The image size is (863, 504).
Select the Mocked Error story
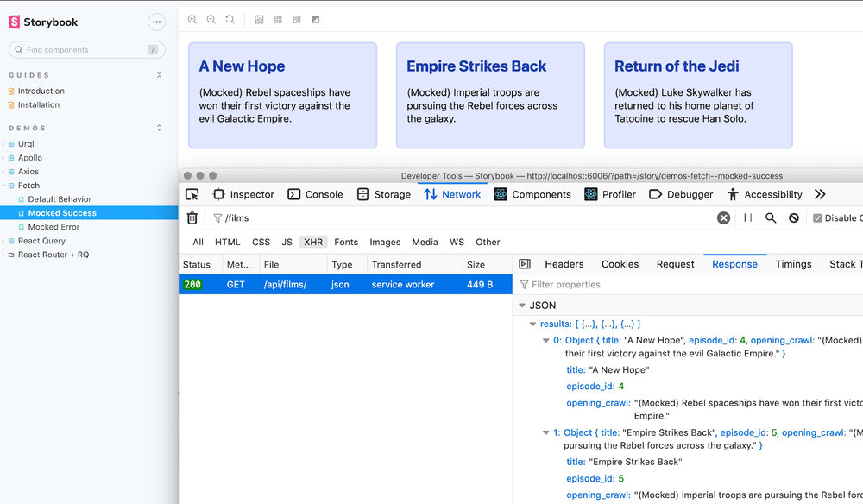click(x=54, y=226)
